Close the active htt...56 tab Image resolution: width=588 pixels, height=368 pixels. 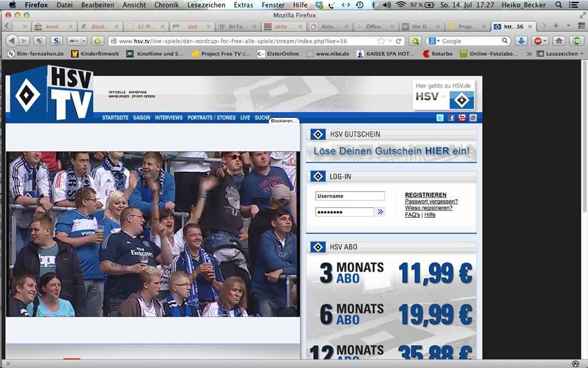[x=530, y=26]
